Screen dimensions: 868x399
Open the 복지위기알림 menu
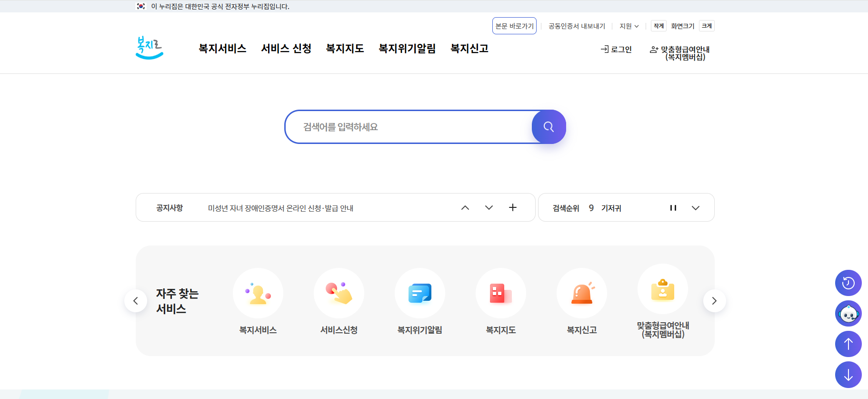(x=407, y=49)
